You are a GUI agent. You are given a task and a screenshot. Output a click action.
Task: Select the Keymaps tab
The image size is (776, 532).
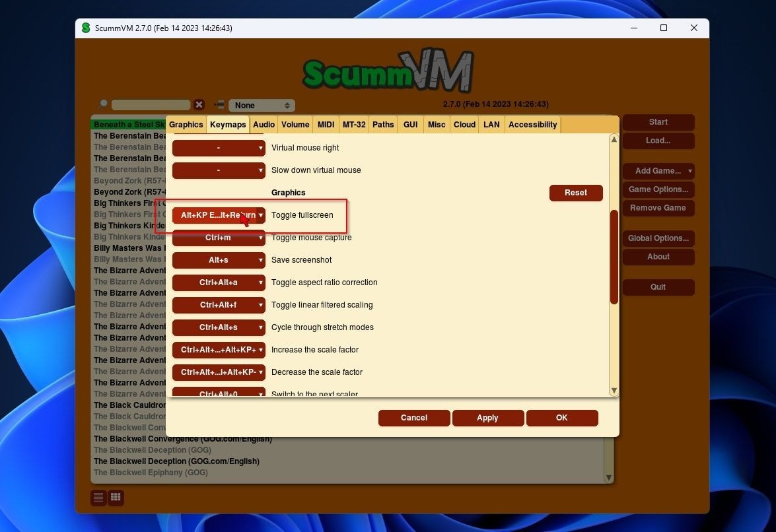pyautogui.click(x=228, y=125)
